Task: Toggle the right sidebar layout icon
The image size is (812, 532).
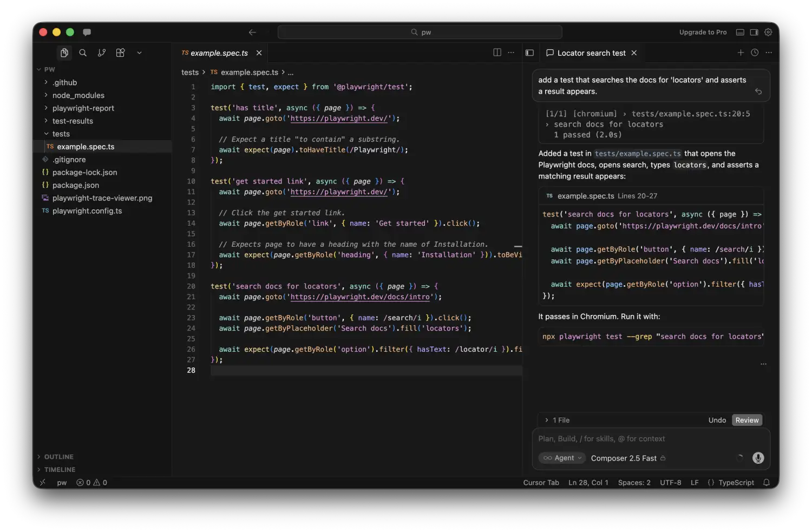Action: point(754,32)
